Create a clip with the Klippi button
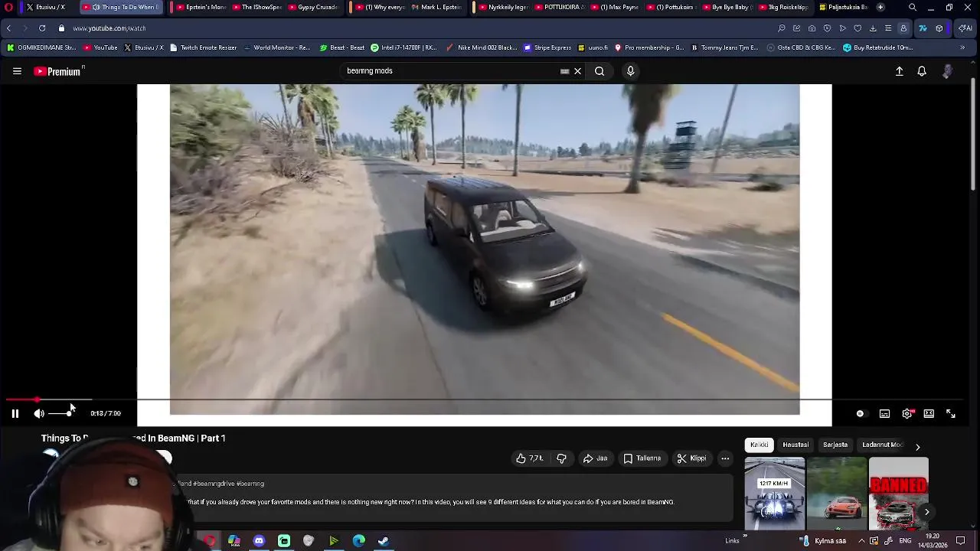 [691, 458]
